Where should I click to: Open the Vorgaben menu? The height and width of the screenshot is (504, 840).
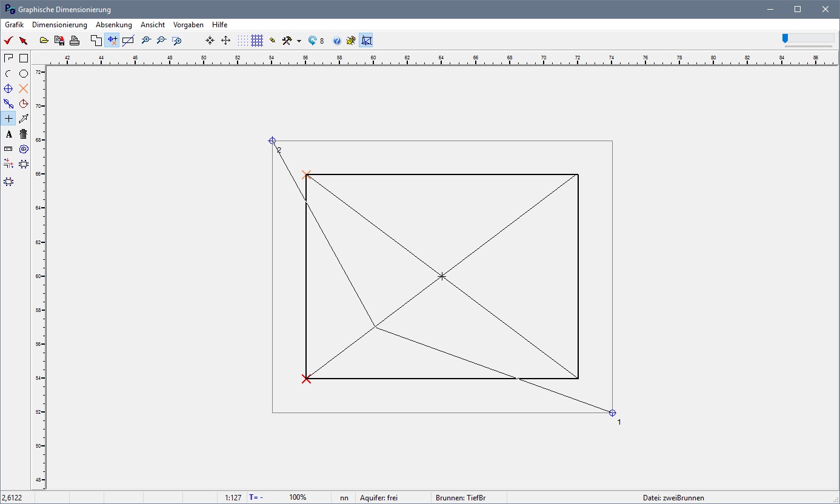[188, 25]
